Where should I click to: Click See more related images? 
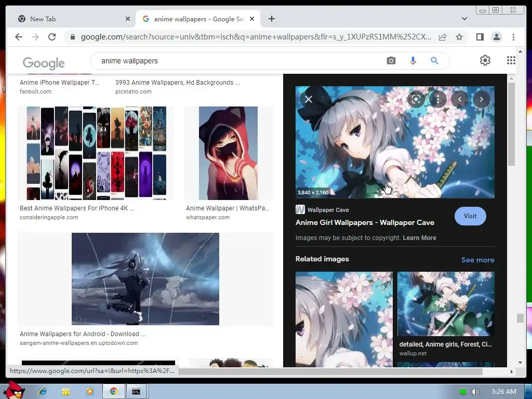coord(478,260)
